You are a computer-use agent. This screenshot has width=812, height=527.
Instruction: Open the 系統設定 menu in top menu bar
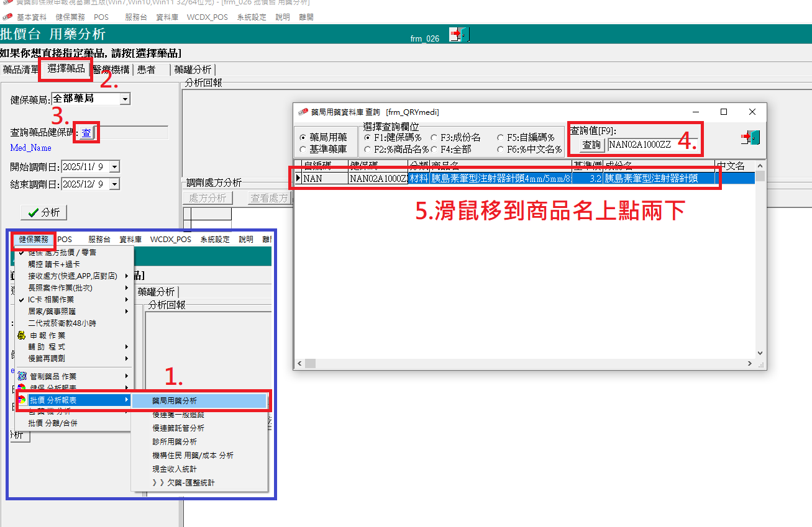click(x=252, y=17)
